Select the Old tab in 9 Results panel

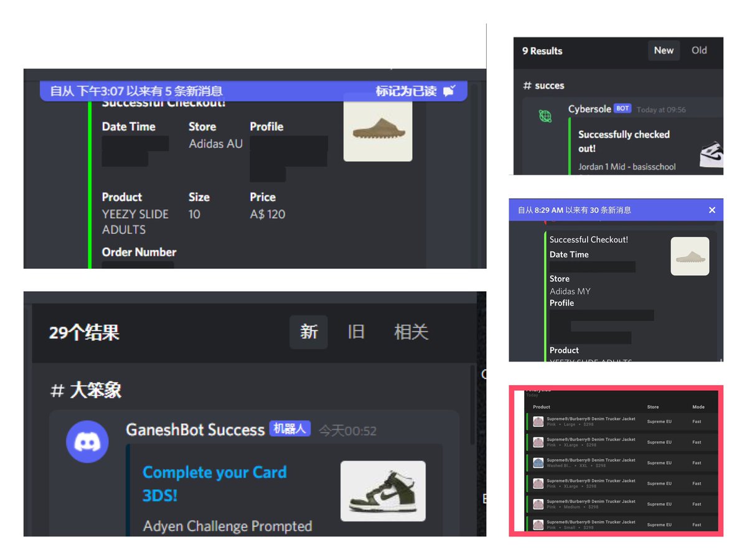pyautogui.click(x=699, y=50)
